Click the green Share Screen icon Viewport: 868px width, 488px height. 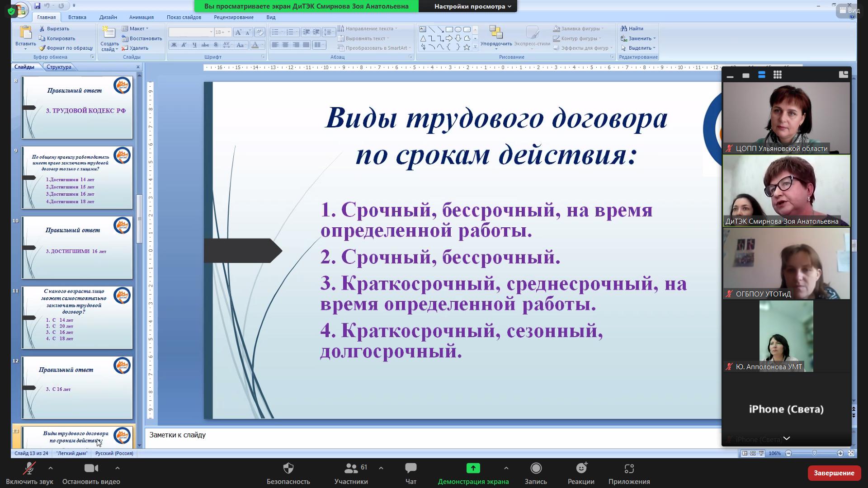tap(473, 468)
